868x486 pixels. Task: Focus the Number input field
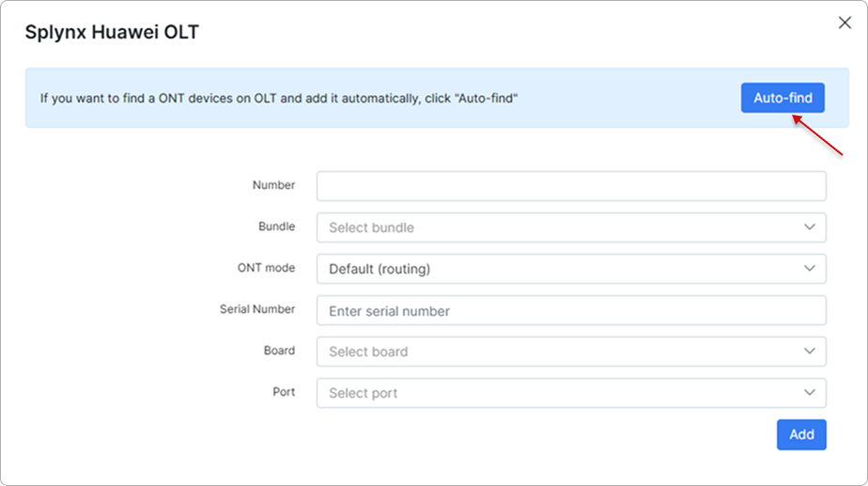point(571,186)
